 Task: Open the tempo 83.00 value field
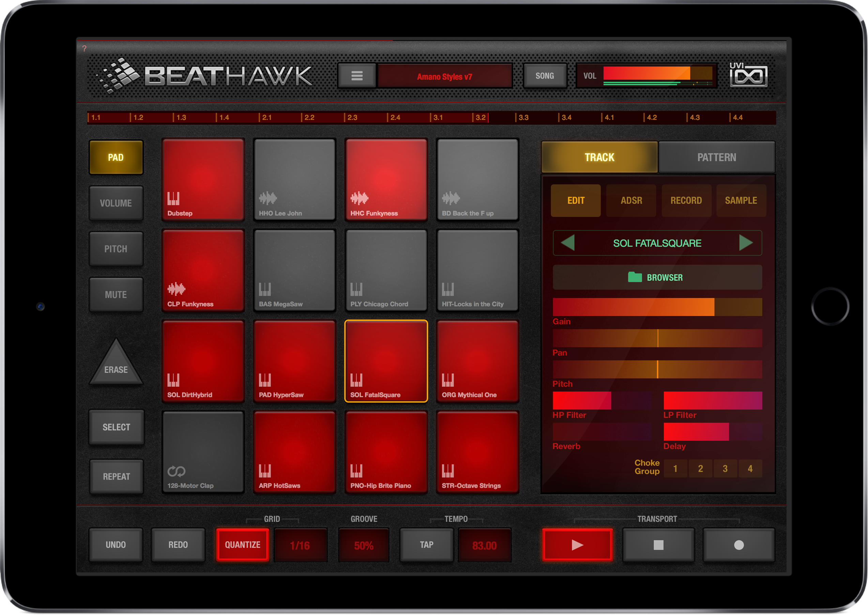click(x=485, y=545)
